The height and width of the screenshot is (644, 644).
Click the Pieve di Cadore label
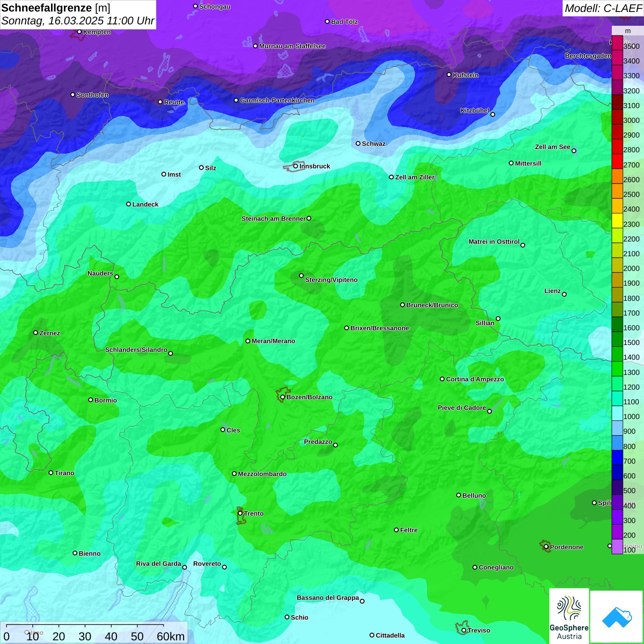462,408
